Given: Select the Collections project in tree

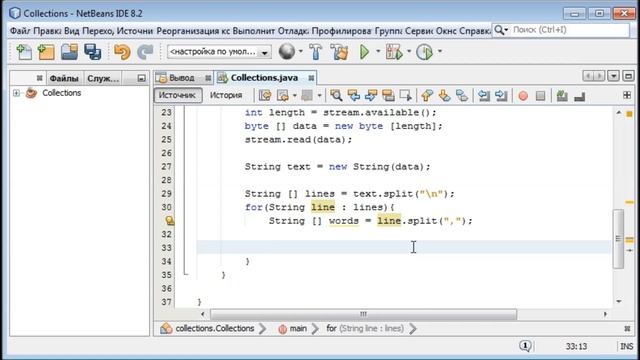Looking at the screenshot, I should coord(61,93).
